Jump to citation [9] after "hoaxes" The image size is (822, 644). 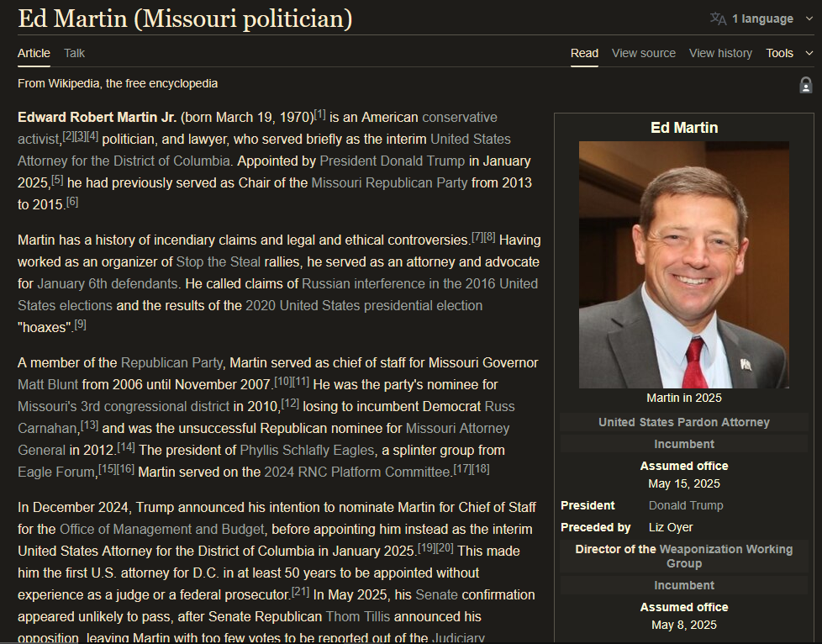(80, 324)
